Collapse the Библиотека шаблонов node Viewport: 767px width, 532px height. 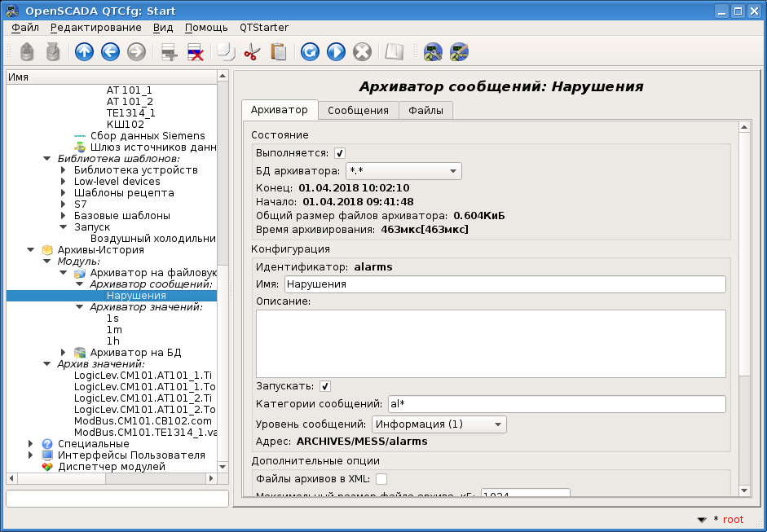tap(47, 158)
